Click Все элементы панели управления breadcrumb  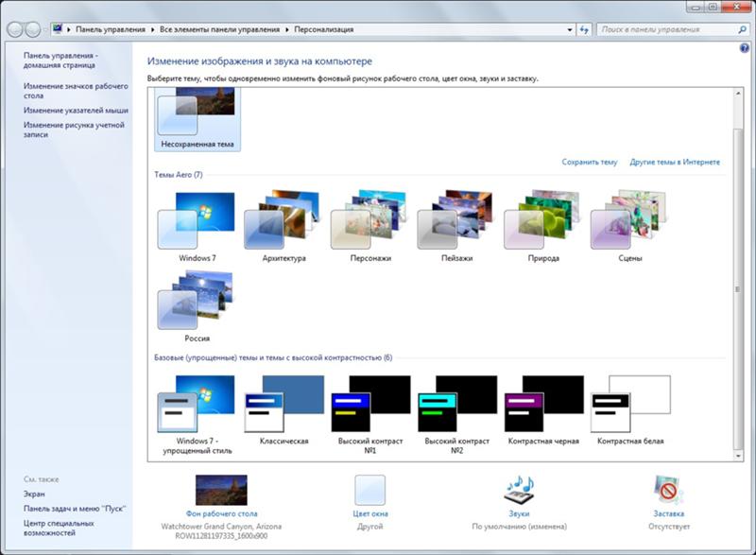coord(219,29)
